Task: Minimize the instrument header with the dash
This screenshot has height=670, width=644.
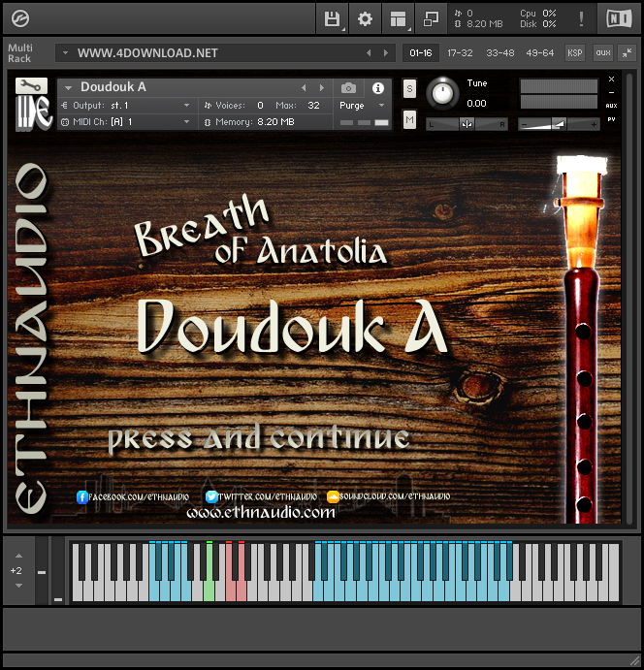Action: (x=612, y=92)
